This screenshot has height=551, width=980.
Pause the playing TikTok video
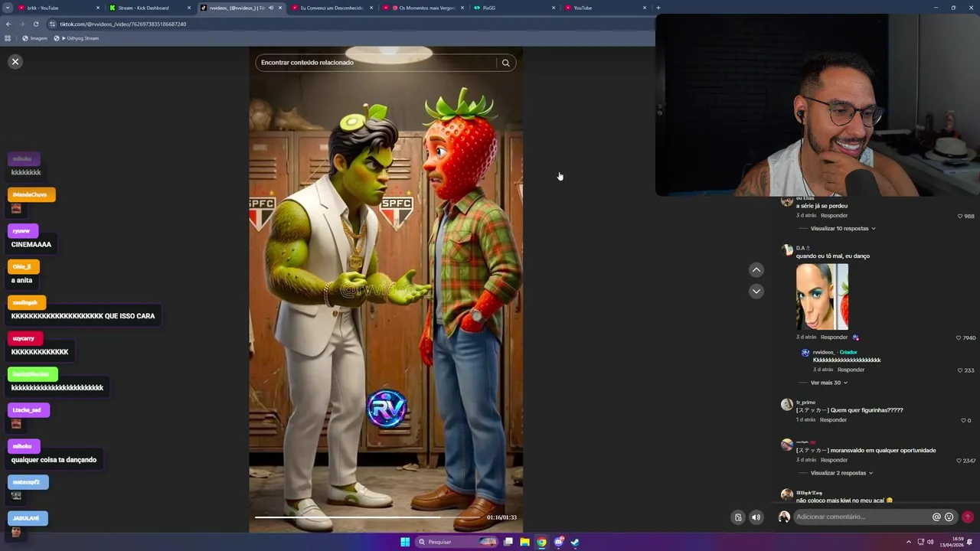click(386, 291)
